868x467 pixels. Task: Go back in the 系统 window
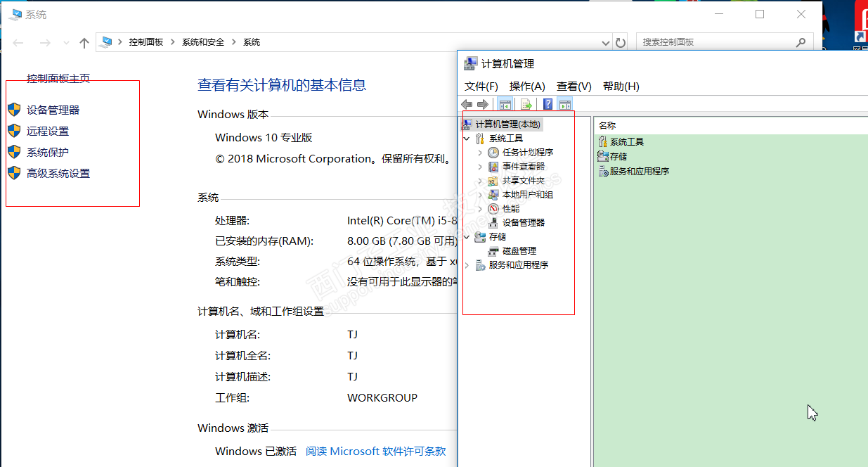pyautogui.click(x=18, y=43)
